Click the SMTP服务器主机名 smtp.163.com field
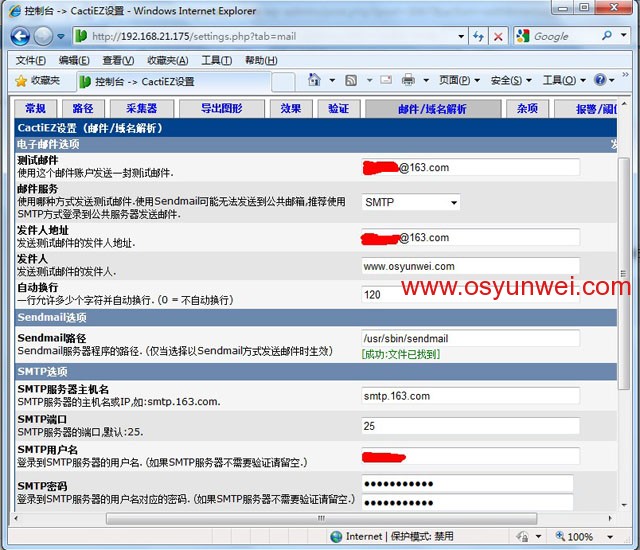This screenshot has width=640, height=550. (x=470, y=396)
